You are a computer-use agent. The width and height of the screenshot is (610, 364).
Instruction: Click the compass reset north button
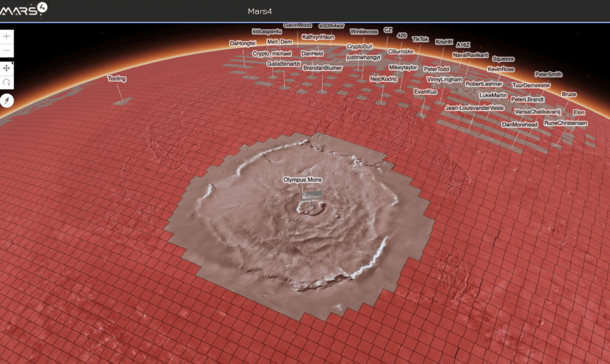(x=7, y=101)
